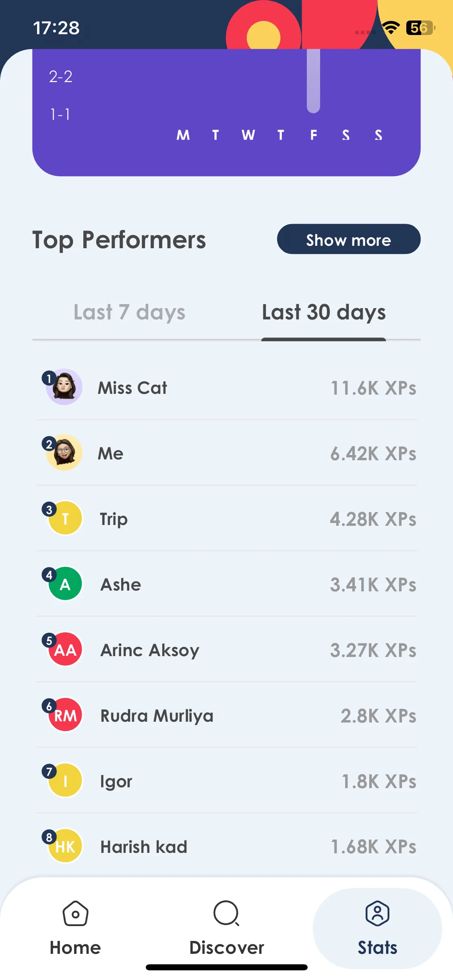453x980 pixels.
Task: Open the Discover search icon
Action: point(227,913)
